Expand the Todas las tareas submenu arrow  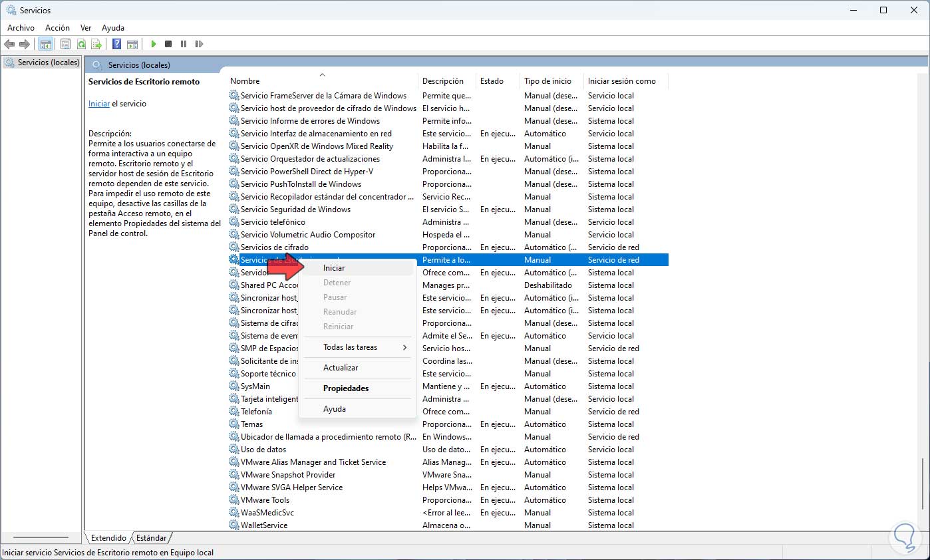404,347
